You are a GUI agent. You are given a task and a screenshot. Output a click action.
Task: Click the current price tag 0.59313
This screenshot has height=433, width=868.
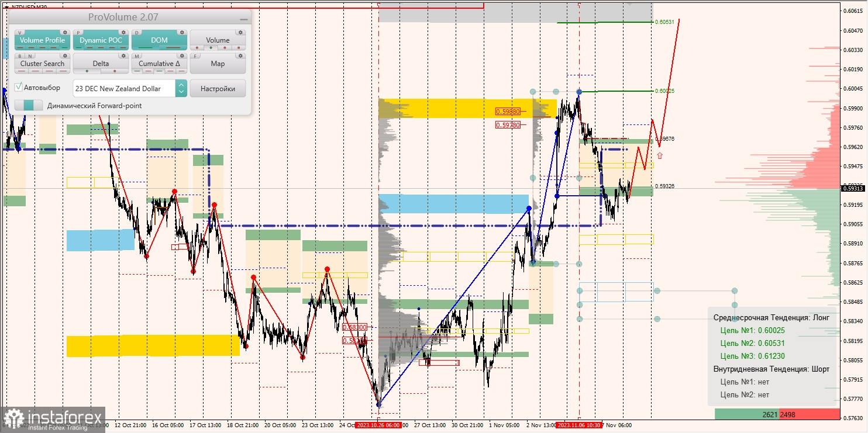[x=853, y=188]
